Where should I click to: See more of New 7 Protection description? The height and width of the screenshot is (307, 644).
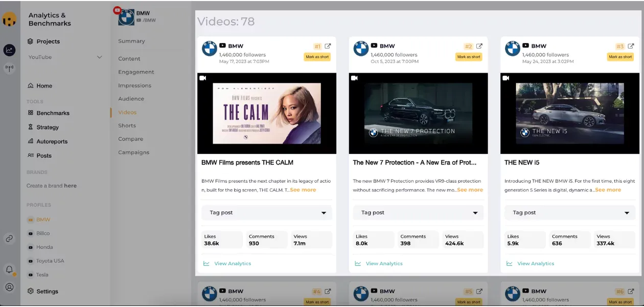pyautogui.click(x=470, y=190)
